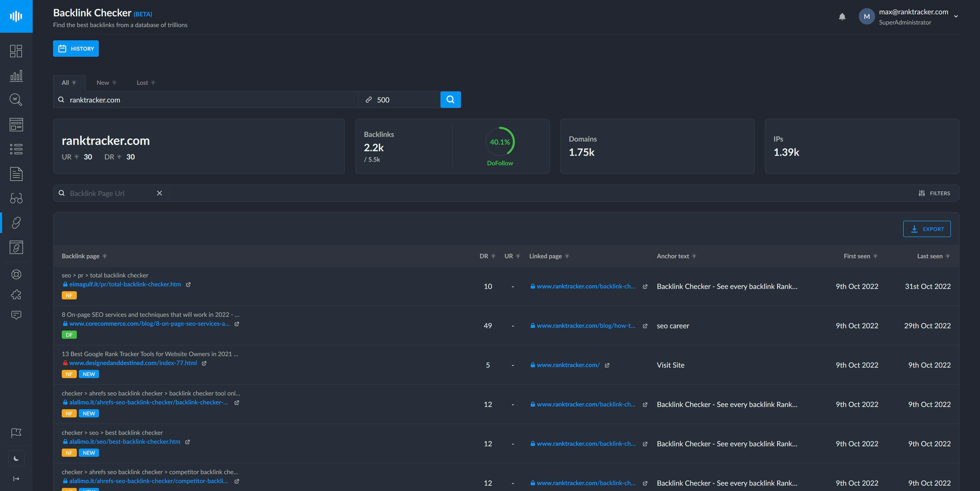Screen dimensions: 980x491
Task: Open the lifebuoy support icon
Action: (x=16, y=274)
